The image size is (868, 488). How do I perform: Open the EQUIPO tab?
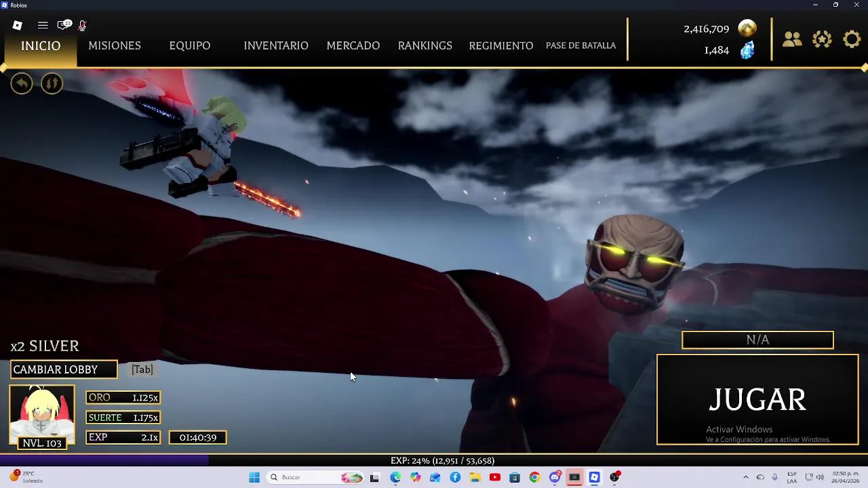click(x=190, y=45)
